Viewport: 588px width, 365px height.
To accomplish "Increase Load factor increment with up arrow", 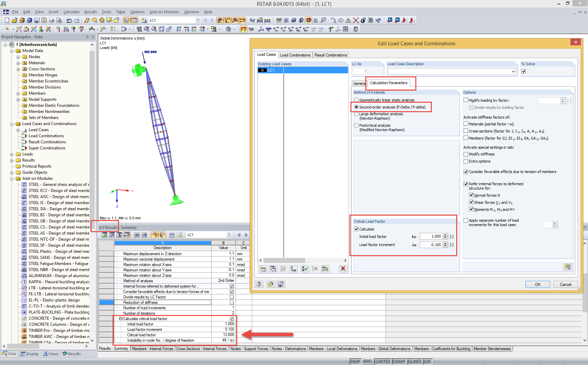I will coord(445,243).
